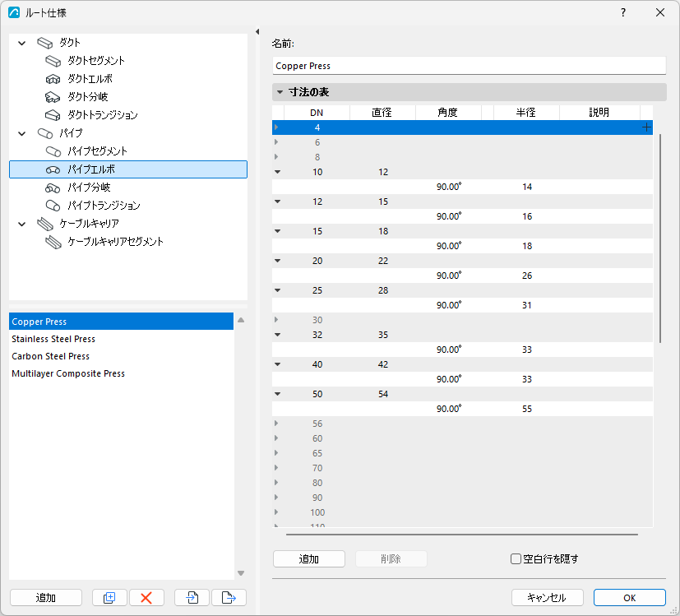Select the ダクトトランジション duct transition icon
This screenshot has height=616, width=680.
pos(53,115)
